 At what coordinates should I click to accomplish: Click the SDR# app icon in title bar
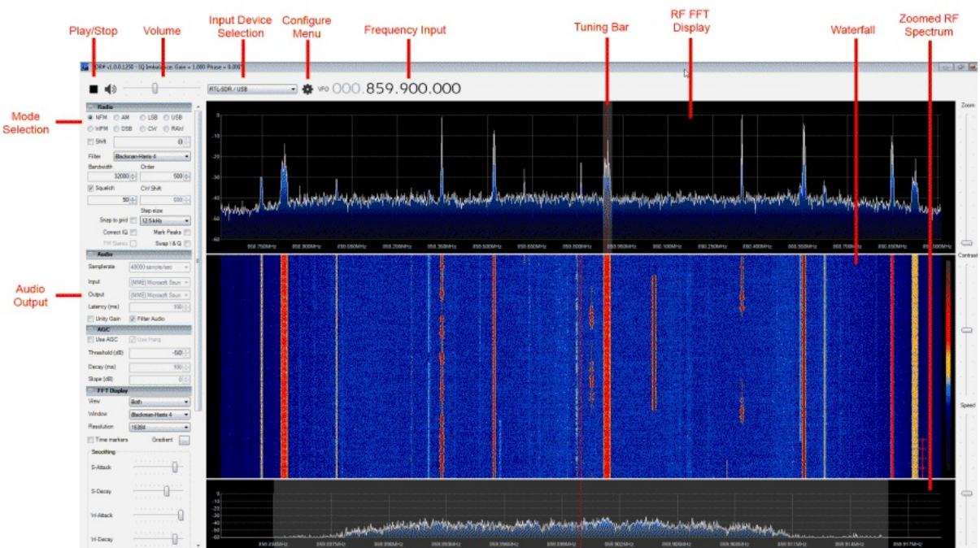point(84,67)
